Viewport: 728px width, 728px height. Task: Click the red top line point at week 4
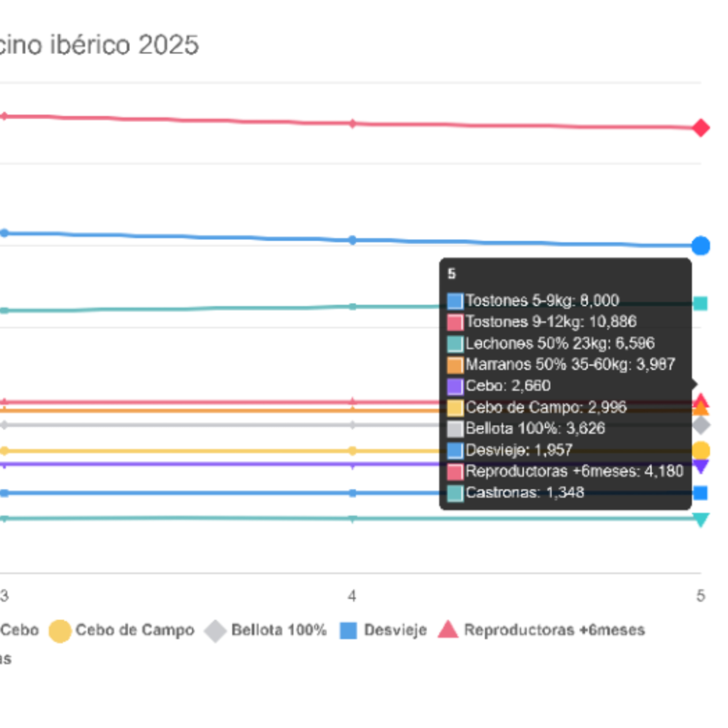coord(352,123)
